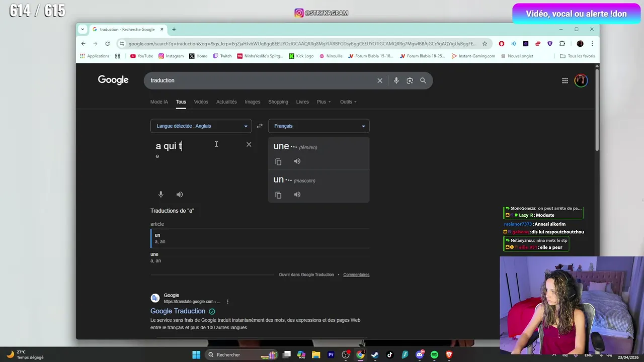Open target language dropdown 'Français'
Viewport: 644px width, 362px height.
tap(318, 126)
